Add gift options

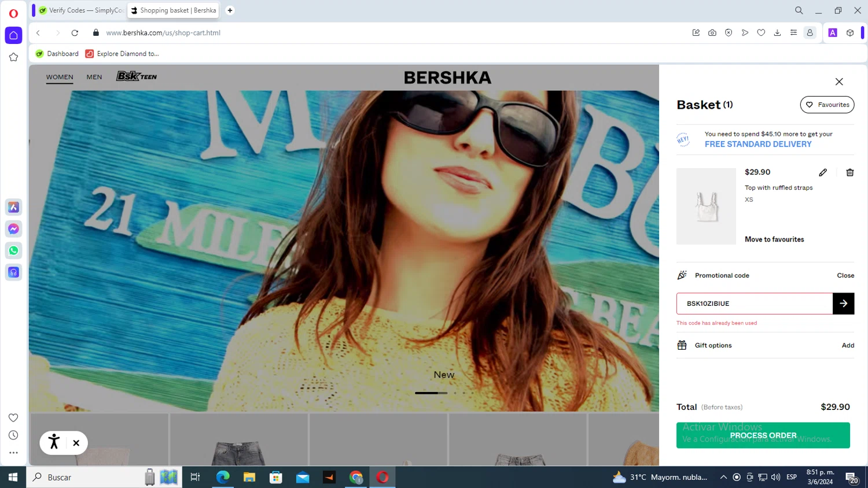click(x=848, y=346)
